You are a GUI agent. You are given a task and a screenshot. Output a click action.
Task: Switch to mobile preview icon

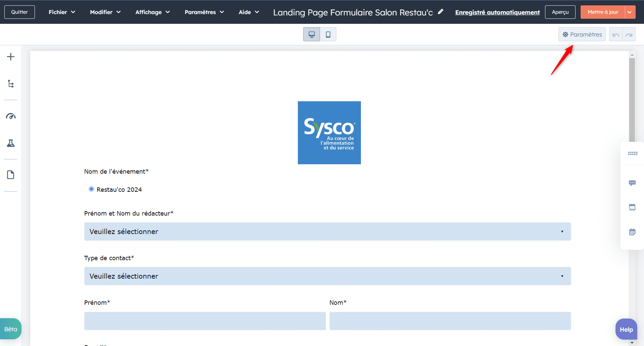328,34
